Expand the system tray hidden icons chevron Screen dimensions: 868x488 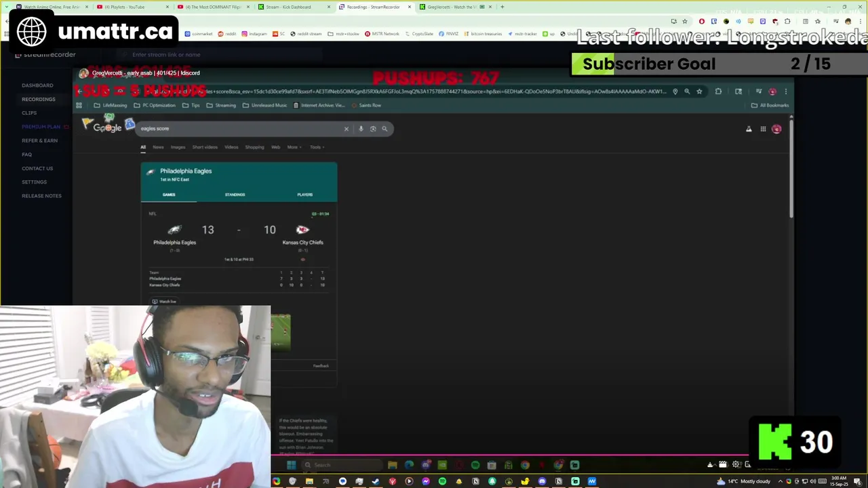781,481
